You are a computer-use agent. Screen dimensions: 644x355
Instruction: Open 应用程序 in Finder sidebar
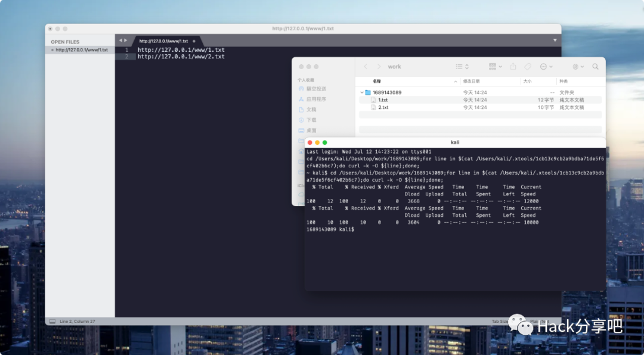point(312,99)
